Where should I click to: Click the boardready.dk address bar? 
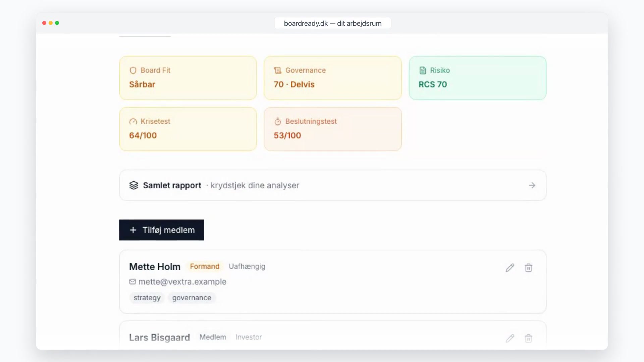pos(333,23)
